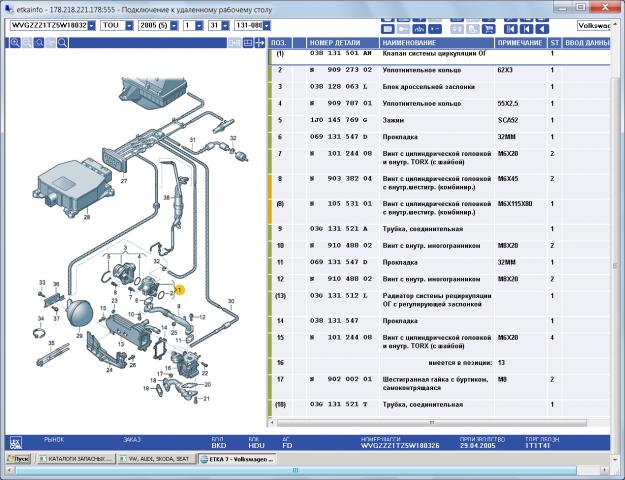Click the four-arrow move illustration icon
Viewport: 625px width, 480px height.
point(259,43)
